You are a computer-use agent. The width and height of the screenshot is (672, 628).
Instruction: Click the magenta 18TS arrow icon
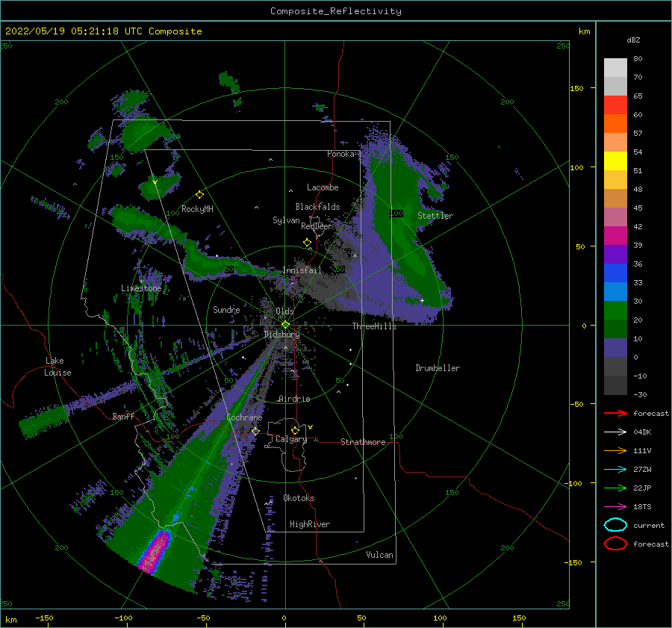[x=615, y=507]
